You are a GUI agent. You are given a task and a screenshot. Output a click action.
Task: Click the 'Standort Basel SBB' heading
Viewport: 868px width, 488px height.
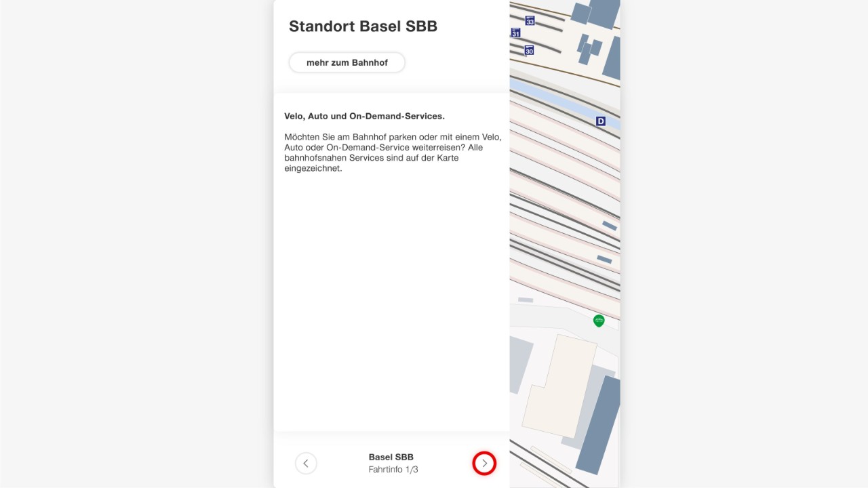click(x=363, y=26)
